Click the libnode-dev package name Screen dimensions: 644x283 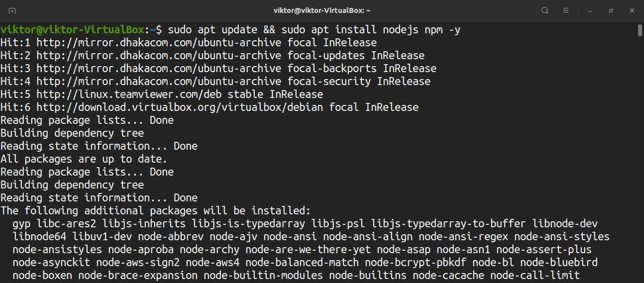[565, 224]
